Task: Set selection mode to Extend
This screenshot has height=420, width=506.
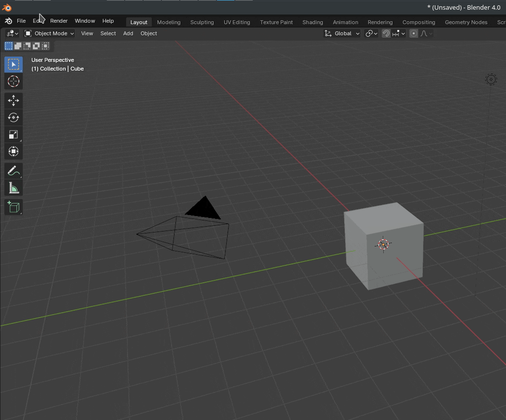Action: pyautogui.click(x=18, y=46)
